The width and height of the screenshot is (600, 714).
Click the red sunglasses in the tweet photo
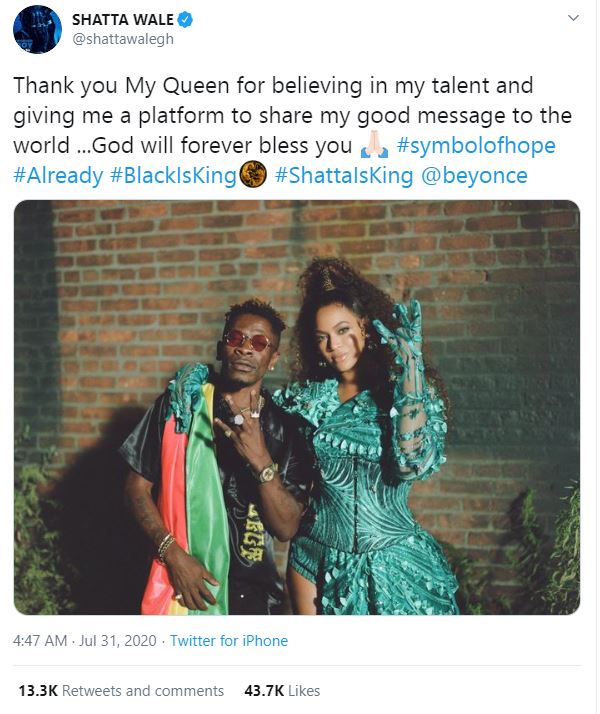pyautogui.click(x=249, y=340)
